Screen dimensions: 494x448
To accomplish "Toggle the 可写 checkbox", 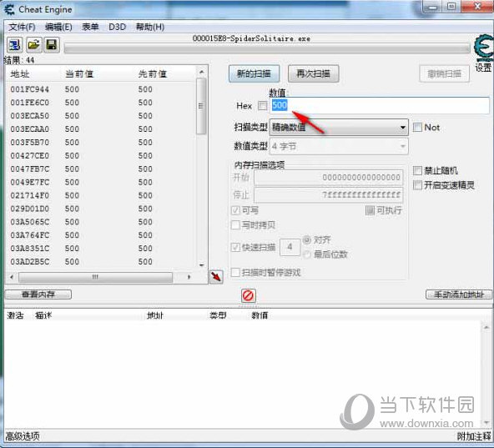I will (235, 210).
